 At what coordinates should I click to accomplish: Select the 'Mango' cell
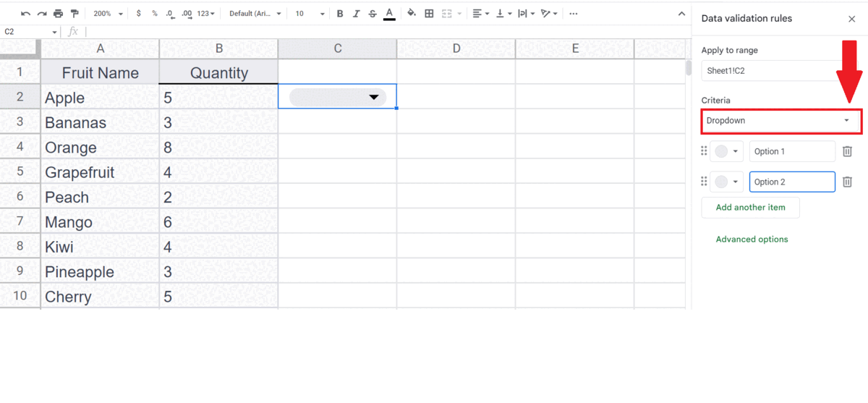coord(100,221)
